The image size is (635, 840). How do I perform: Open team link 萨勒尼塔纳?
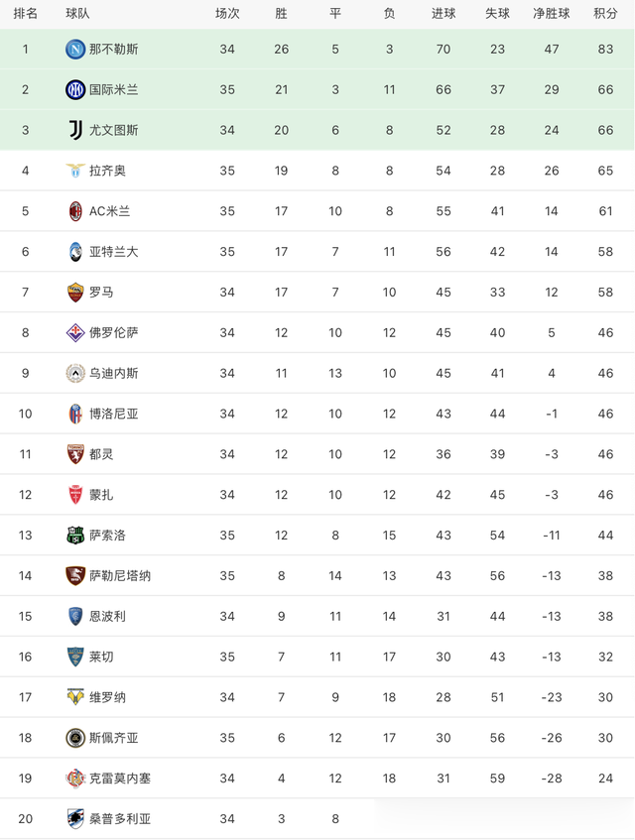(120, 576)
